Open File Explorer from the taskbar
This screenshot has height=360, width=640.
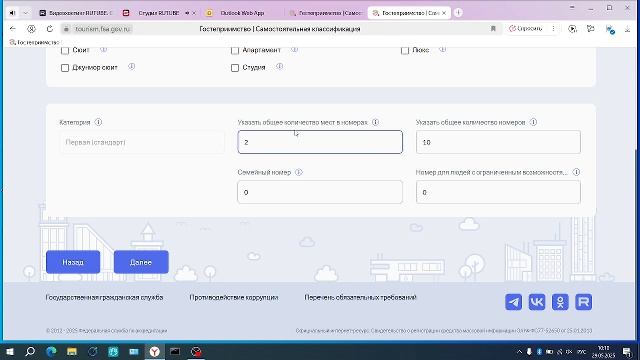(x=72, y=351)
